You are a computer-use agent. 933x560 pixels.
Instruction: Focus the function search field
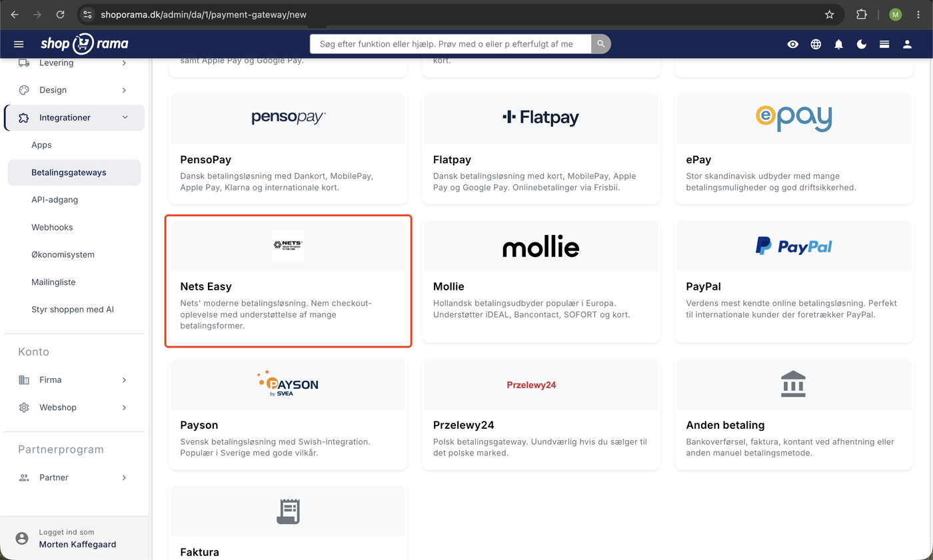point(451,44)
